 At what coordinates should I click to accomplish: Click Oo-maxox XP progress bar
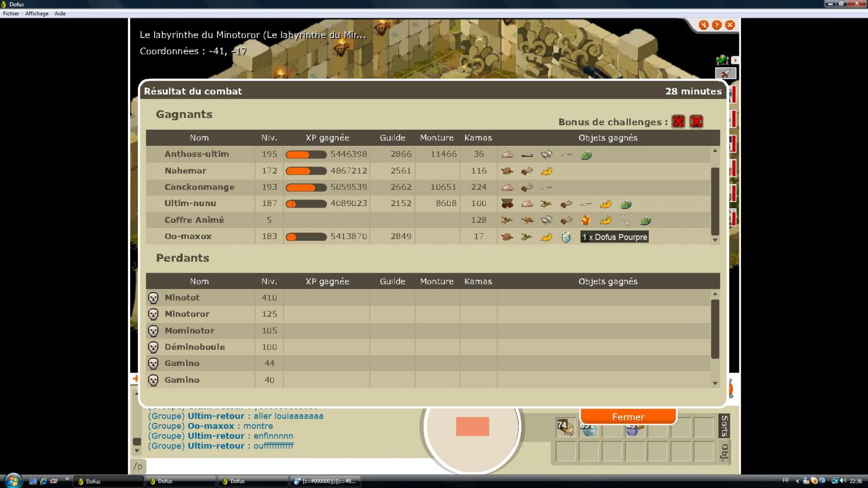click(x=306, y=236)
